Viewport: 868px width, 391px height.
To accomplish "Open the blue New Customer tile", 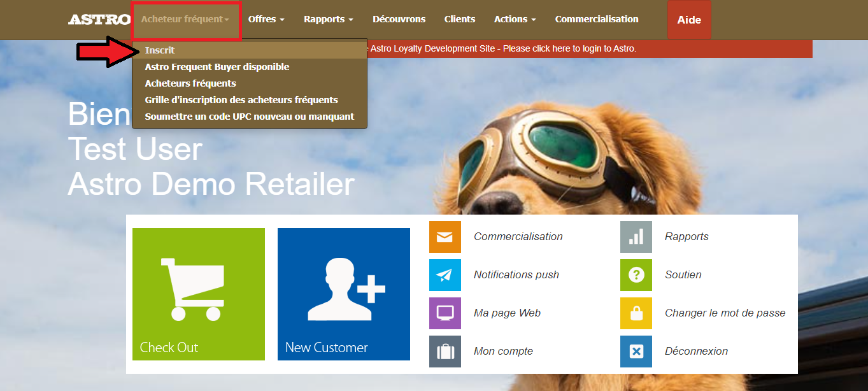I will coord(343,294).
